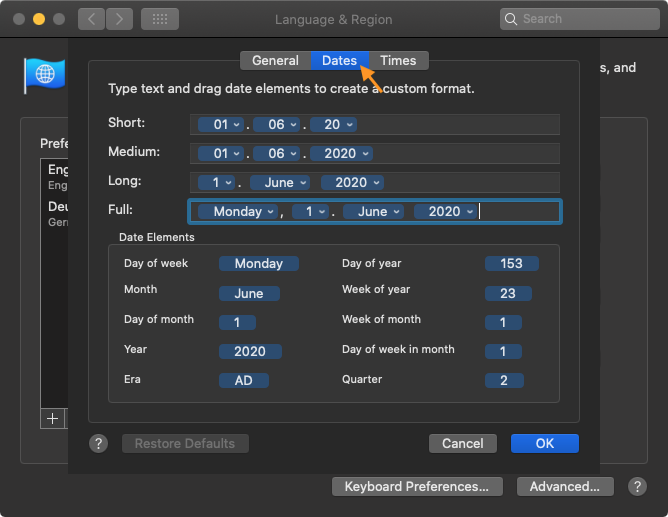Open the Short format day 01 dropdown

(221, 124)
